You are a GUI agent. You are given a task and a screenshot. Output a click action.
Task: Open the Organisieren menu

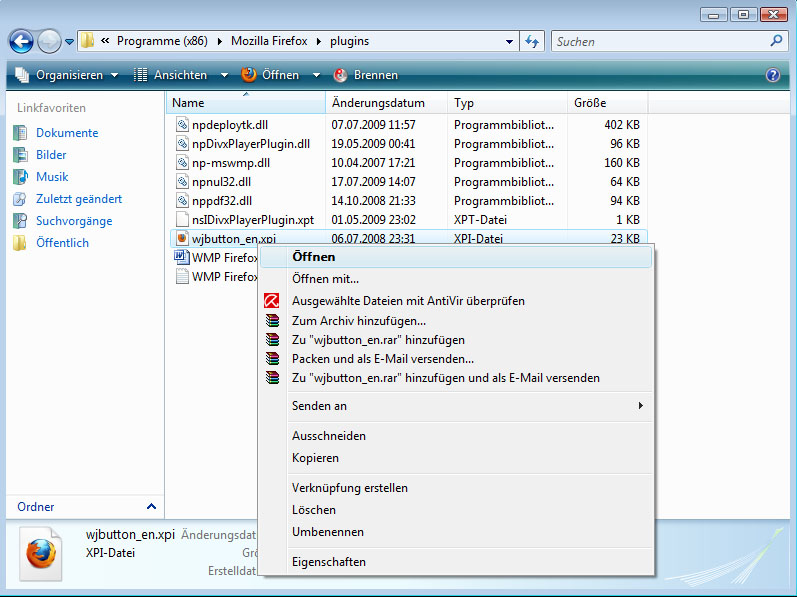pos(67,75)
